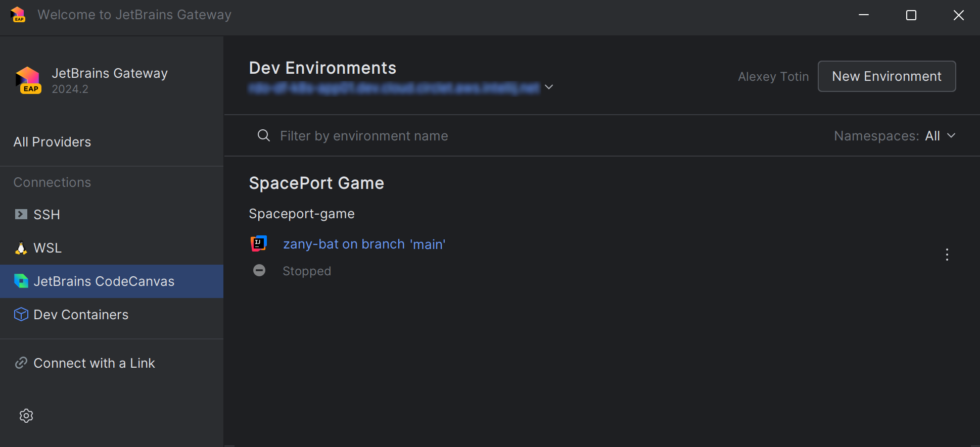Click the WSL penguin icon
980x447 pixels.
(21, 248)
